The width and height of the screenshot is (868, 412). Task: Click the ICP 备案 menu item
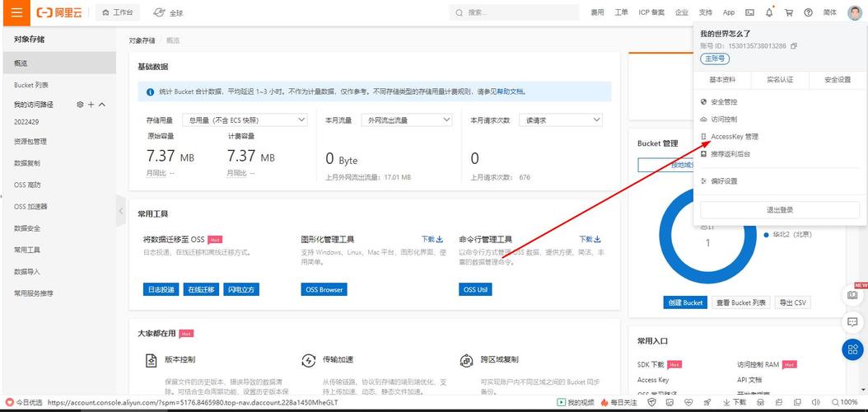[651, 12]
